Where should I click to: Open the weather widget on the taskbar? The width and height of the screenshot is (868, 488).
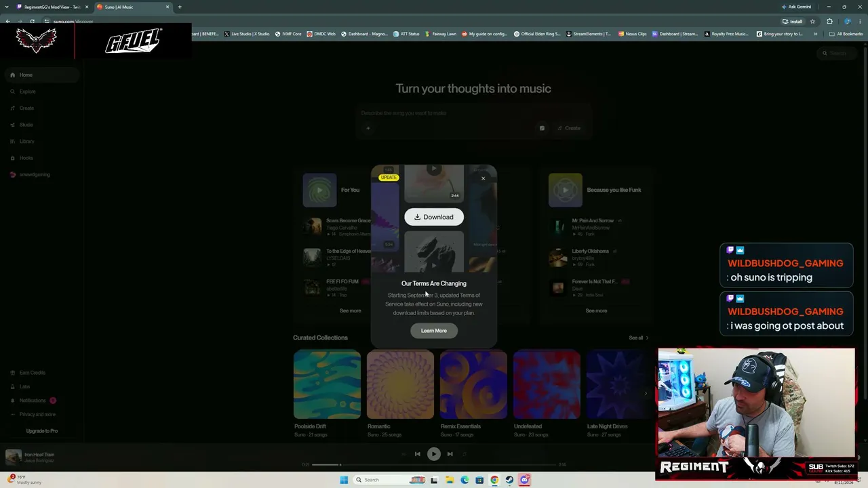pyautogui.click(x=24, y=480)
